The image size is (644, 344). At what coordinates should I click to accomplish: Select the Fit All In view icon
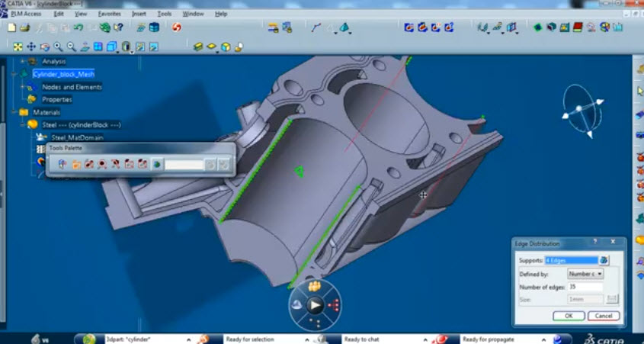coord(18,47)
